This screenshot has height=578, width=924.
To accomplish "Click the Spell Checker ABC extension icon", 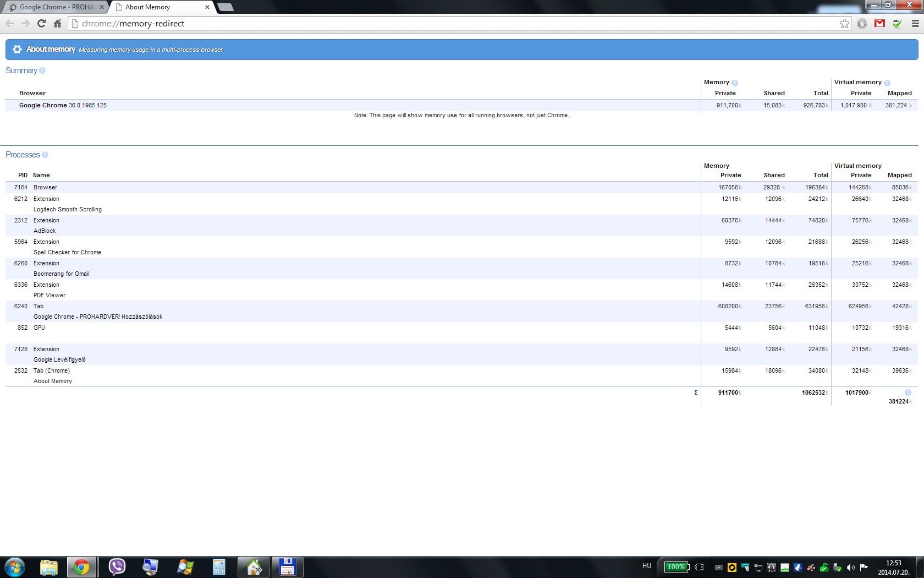I will point(897,23).
